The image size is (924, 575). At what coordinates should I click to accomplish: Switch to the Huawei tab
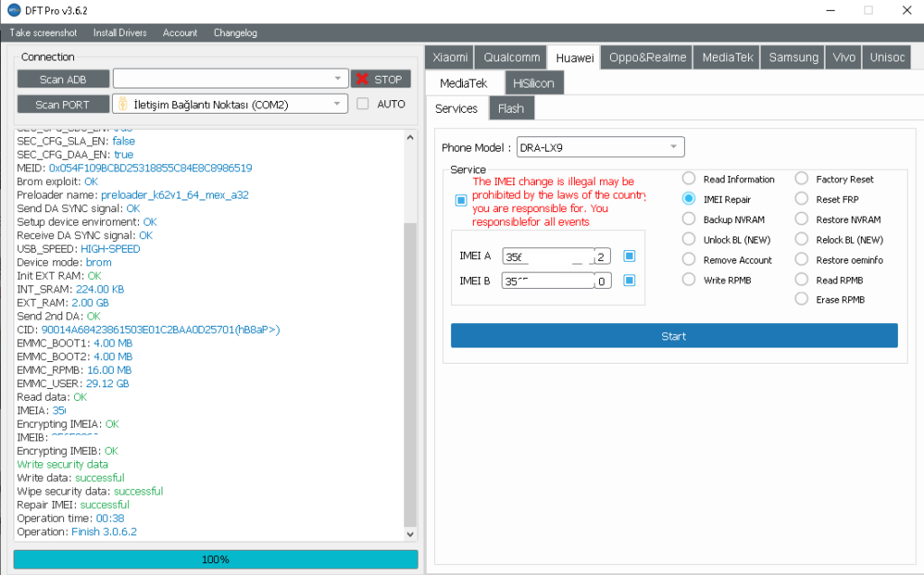pyautogui.click(x=575, y=58)
